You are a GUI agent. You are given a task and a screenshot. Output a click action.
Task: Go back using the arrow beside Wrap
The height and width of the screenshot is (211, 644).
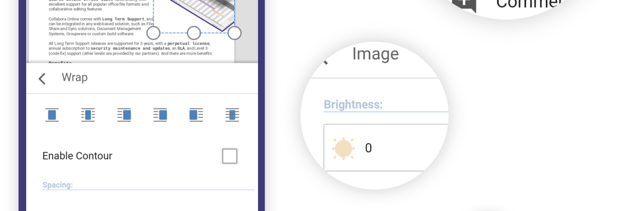(x=42, y=79)
